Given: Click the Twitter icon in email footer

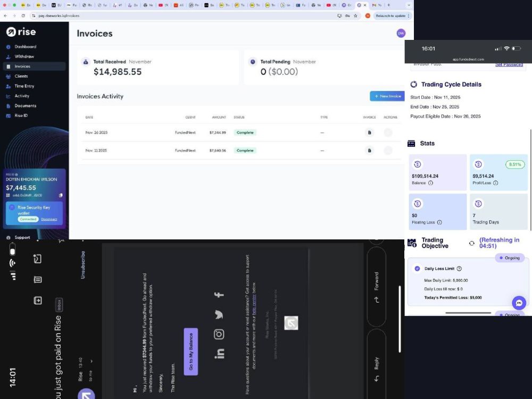Looking at the screenshot, I should [x=219, y=314].
